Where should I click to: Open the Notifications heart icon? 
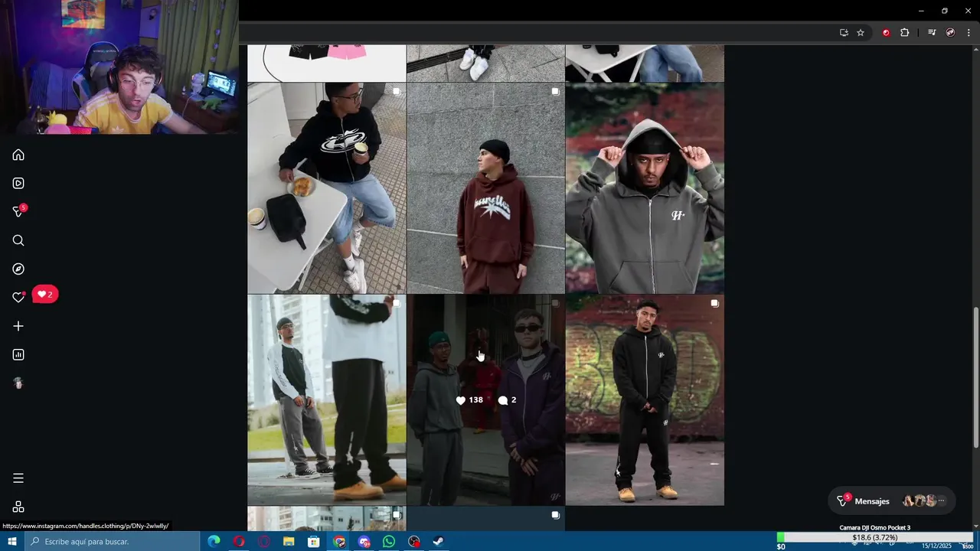pyautogui.click(x=18, y=298)
